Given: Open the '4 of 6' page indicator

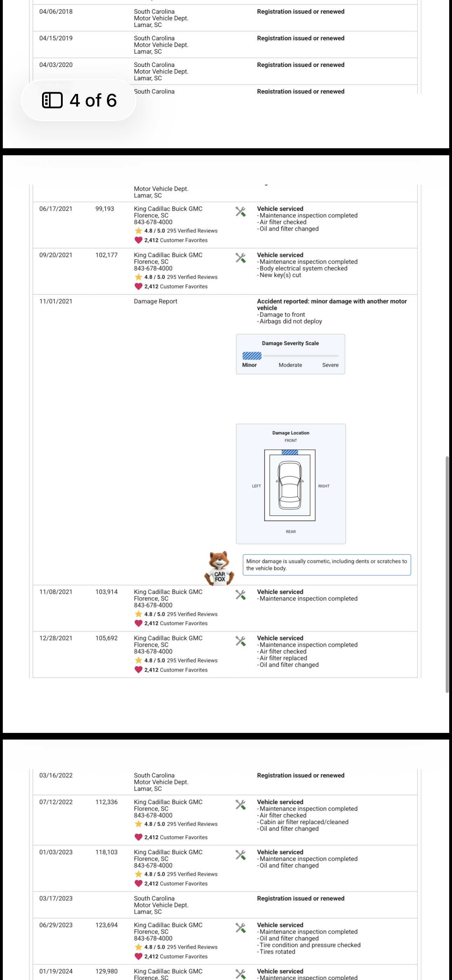Looking at the screenshot, I should pyautogui.click(x=79, y=101).
